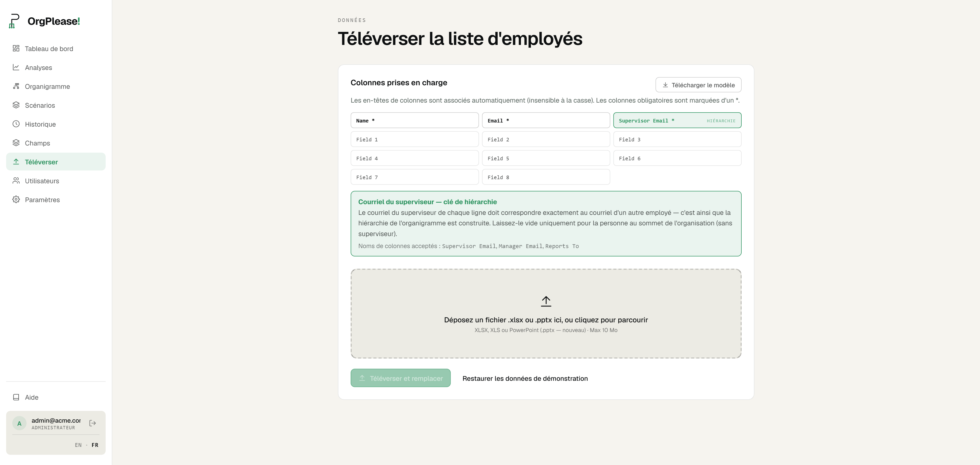This screenshot has width=980, height=465.
Task: Click the Field 1 column chip
Action: coord(415,139)
